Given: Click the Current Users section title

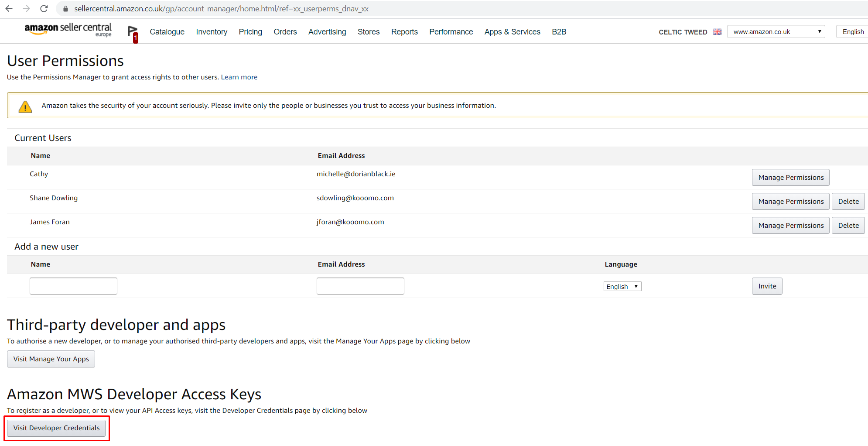Looking at the screenshot, I should click(x=43, y=138).
